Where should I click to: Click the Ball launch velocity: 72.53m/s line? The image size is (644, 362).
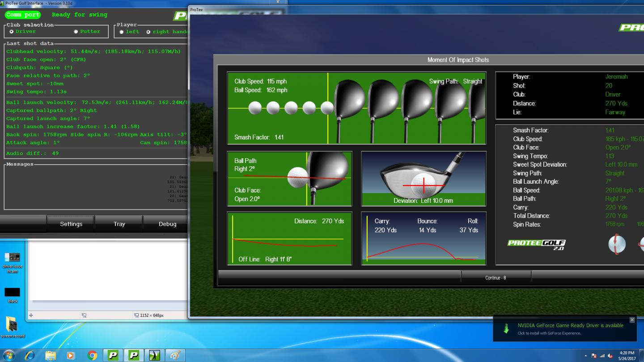tap(97, 102)
